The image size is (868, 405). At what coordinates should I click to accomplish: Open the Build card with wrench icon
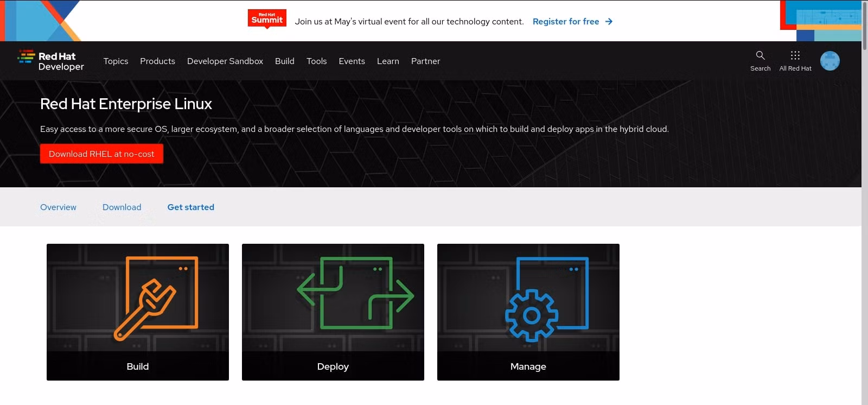click(x=138, y=312)
